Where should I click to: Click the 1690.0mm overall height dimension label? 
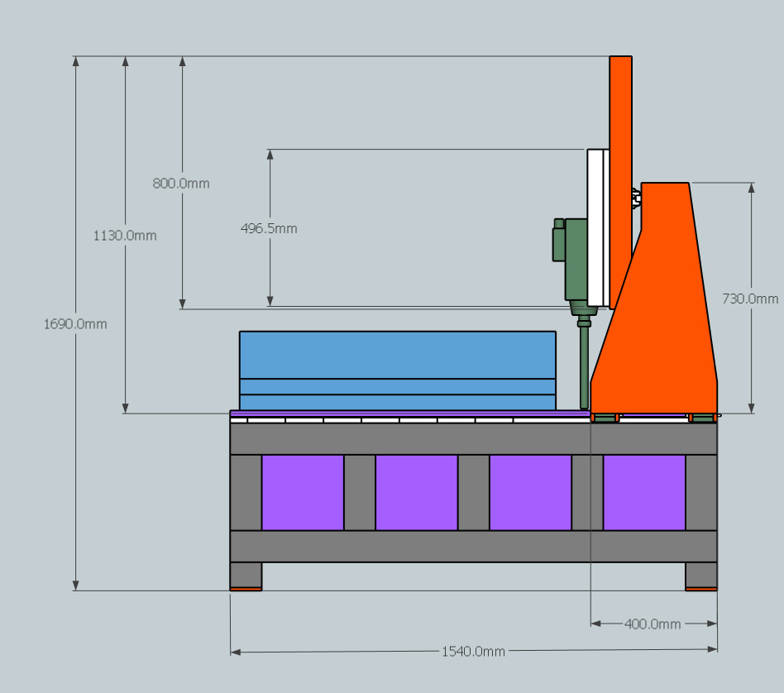tap(75, 324)
